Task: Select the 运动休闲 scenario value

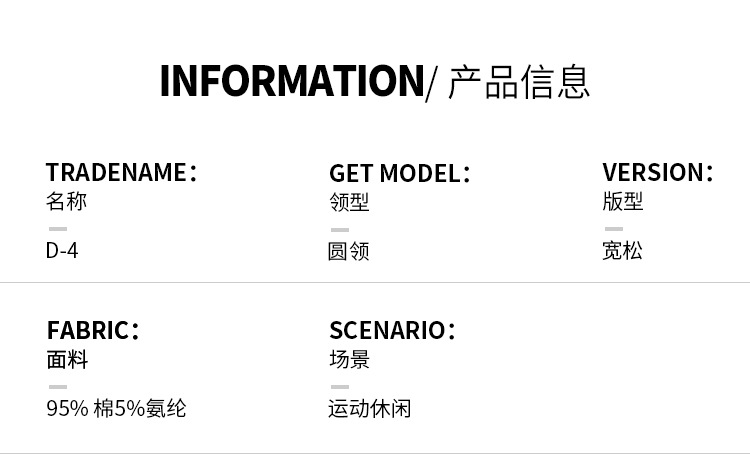Action: [370, 408]
